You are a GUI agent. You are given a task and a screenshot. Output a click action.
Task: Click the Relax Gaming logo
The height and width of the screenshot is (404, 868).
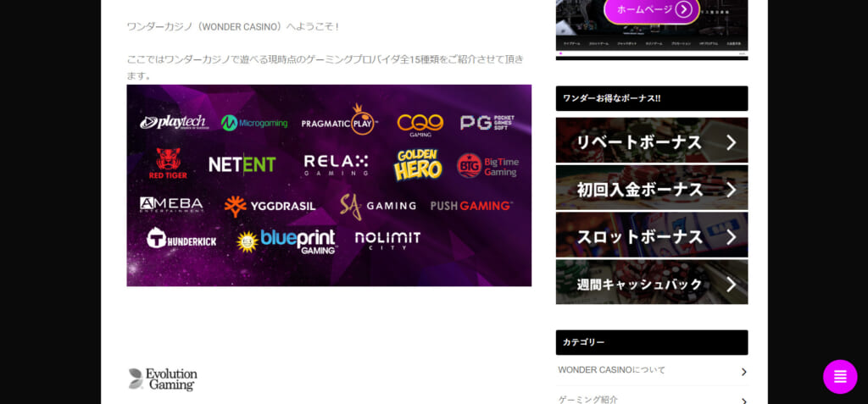tap(336, 165)
